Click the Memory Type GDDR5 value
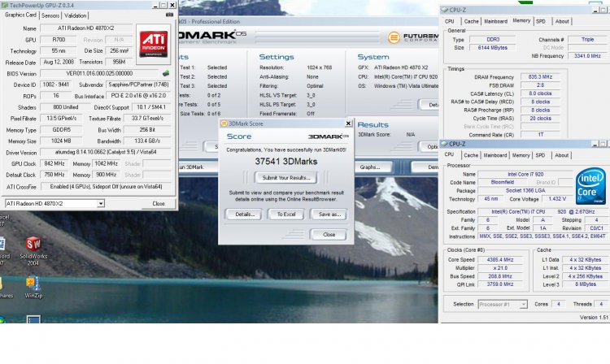The width and height of the screenshot is (610, 364). click(61, 129)
